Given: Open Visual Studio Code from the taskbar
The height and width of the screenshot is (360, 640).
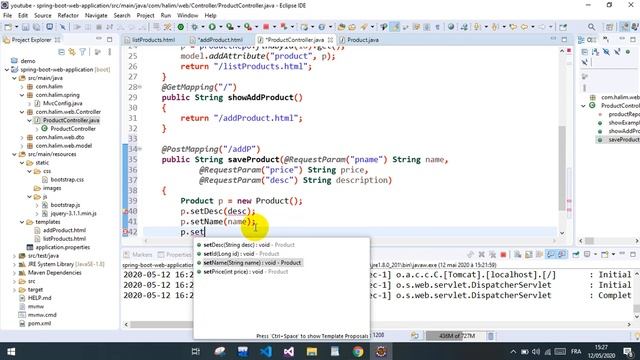Looking at the screenshot, I should tap(266, 351).
